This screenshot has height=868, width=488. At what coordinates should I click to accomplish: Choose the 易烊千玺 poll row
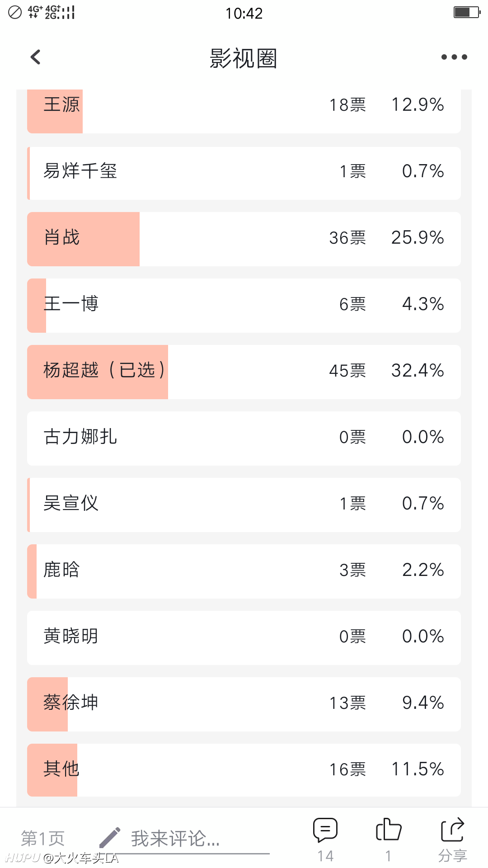pos(244,173)
